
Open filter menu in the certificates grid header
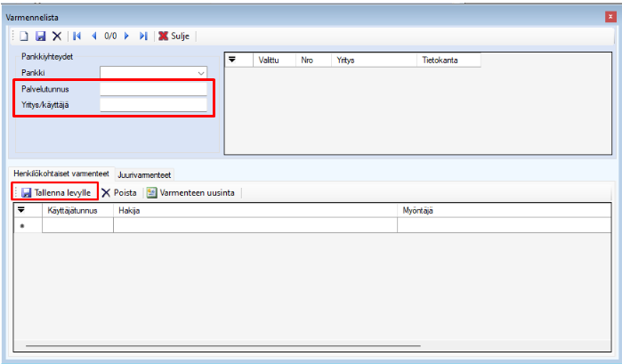[22, 211]
